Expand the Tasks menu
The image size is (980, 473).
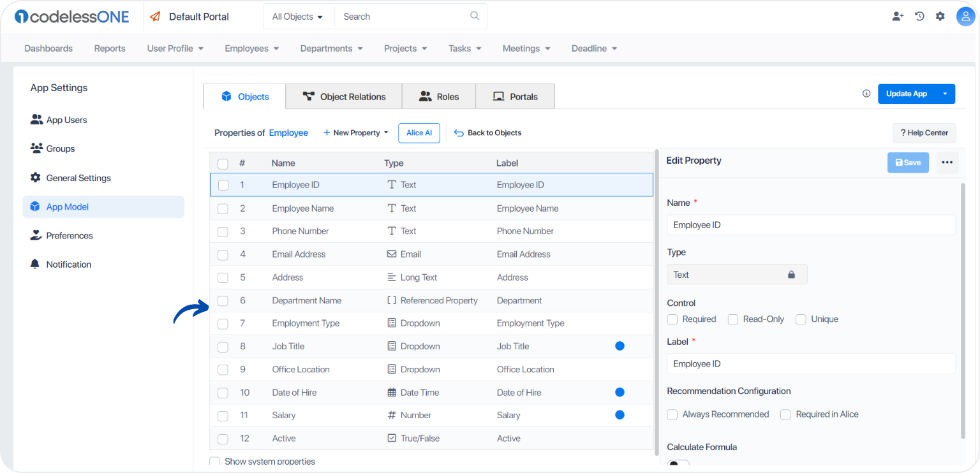(x=465, y=48)
